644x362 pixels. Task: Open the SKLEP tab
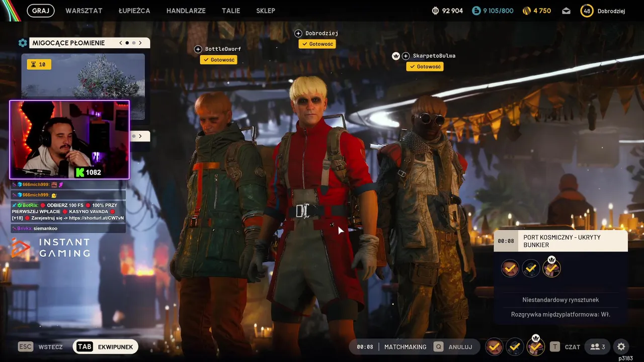pos(266,11)
